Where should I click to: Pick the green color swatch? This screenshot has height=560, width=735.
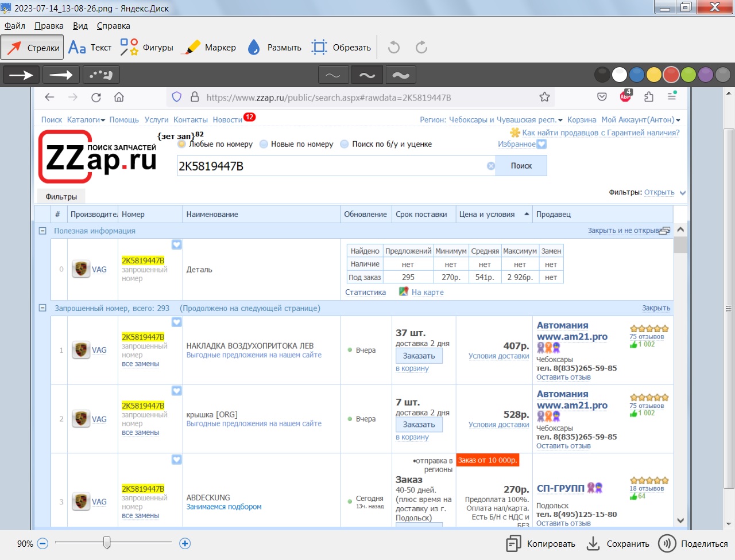(688, 75)
